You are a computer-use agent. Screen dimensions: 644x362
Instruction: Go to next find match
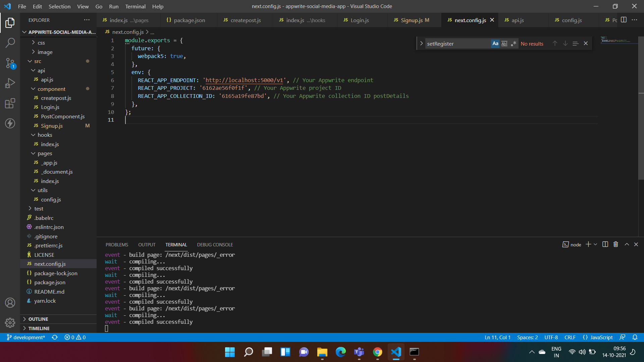[x=565, y=44]
